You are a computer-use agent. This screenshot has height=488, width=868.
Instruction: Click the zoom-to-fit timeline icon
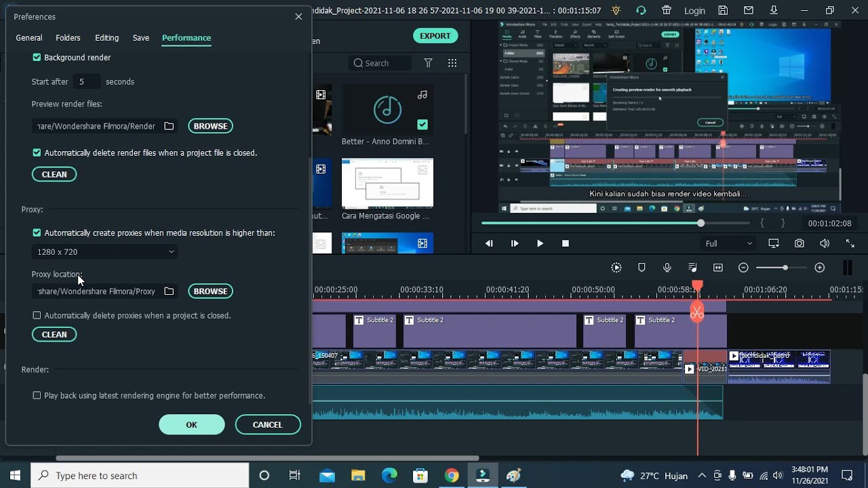point(718,268)
